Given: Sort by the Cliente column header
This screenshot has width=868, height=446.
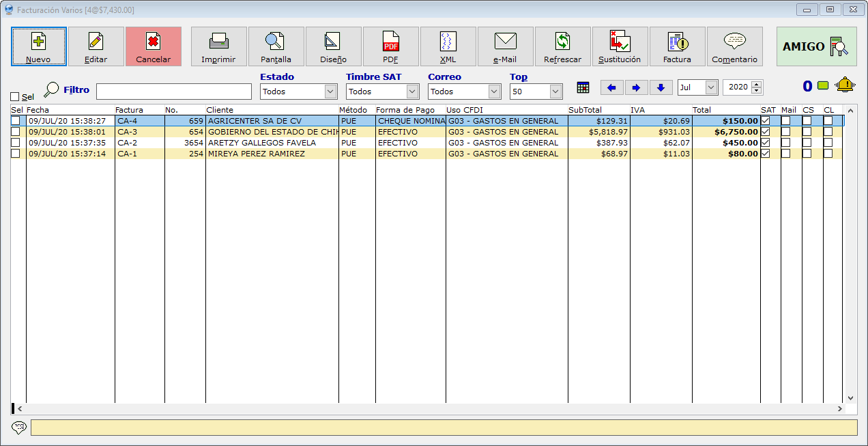Looking at the screenshot, I should tap(220, 110).
